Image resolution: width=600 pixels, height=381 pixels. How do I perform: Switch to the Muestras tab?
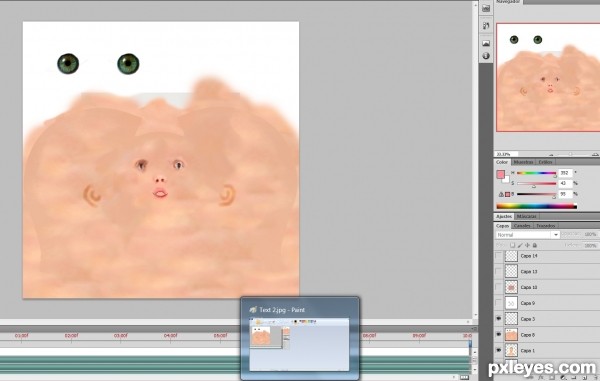523,162
